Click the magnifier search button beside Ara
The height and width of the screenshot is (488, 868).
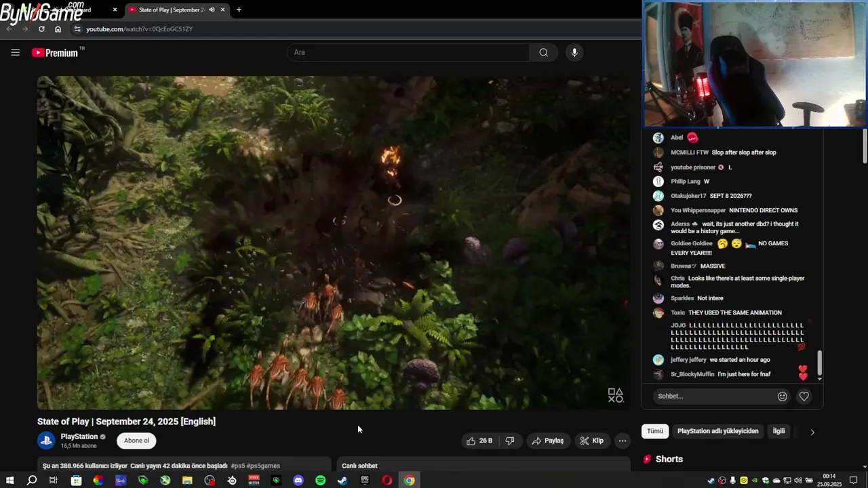pyautogui.click(x=543, y=52)
